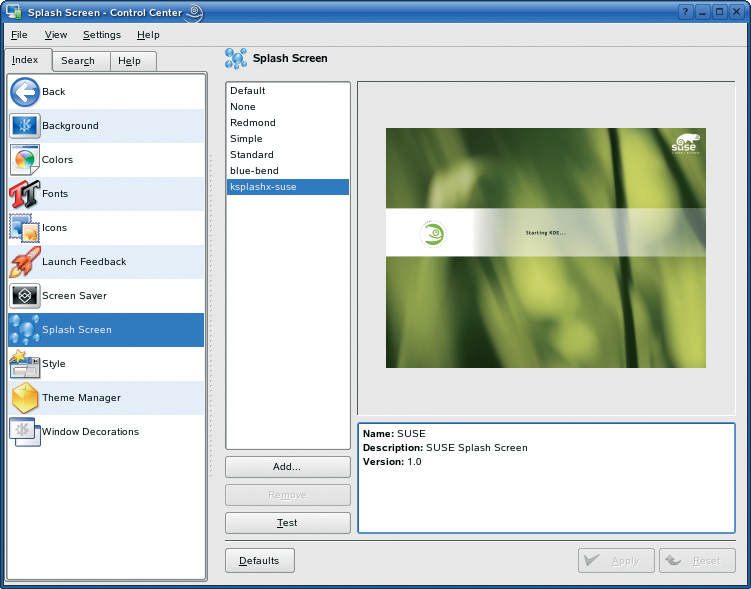Image resolution: width=751 pixels, height=589 pixels.
Task: Select the Style module icon
Action: click(25, 364)
